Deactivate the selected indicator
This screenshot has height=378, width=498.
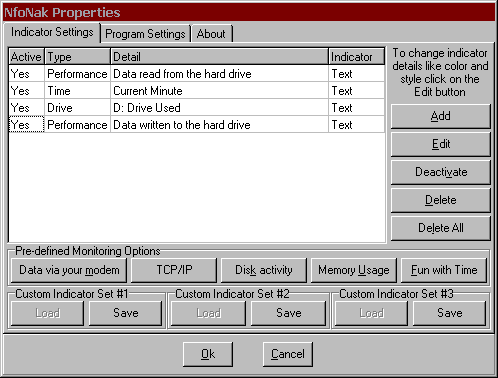tap(440, 172)
